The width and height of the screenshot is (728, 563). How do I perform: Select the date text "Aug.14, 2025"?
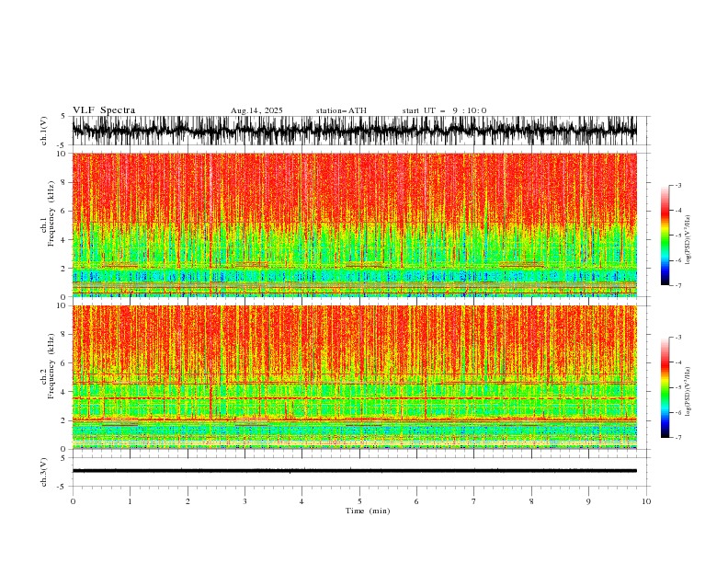[x=256, y=110]
